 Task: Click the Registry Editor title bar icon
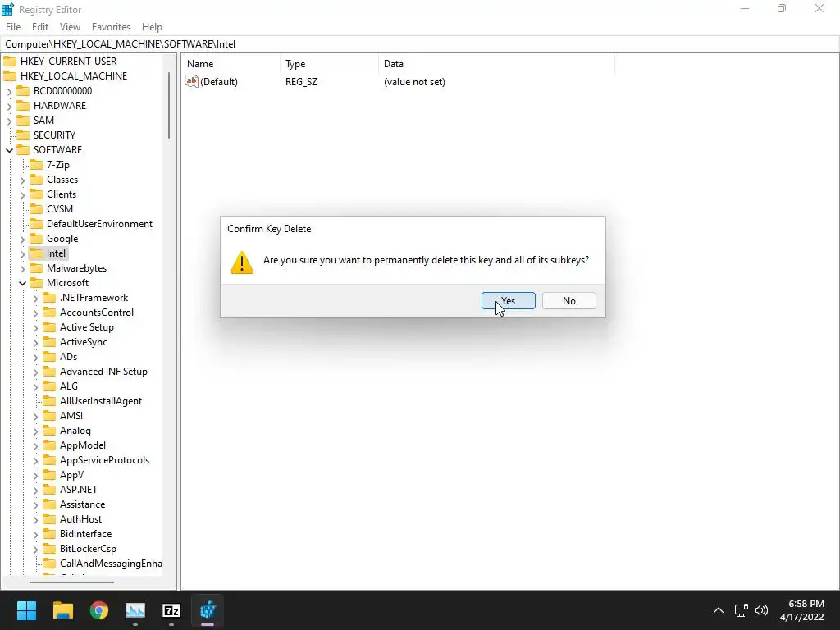tap(7, 9)
